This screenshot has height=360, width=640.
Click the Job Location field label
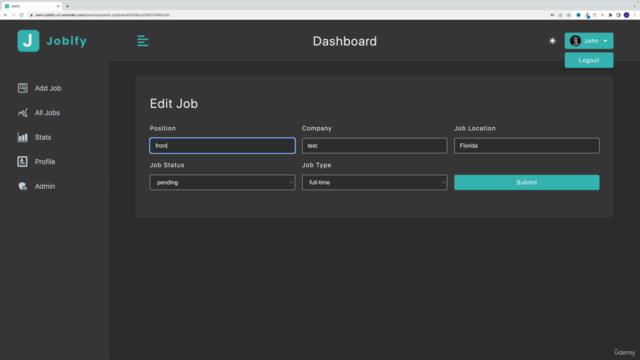[x=475, y=128]
